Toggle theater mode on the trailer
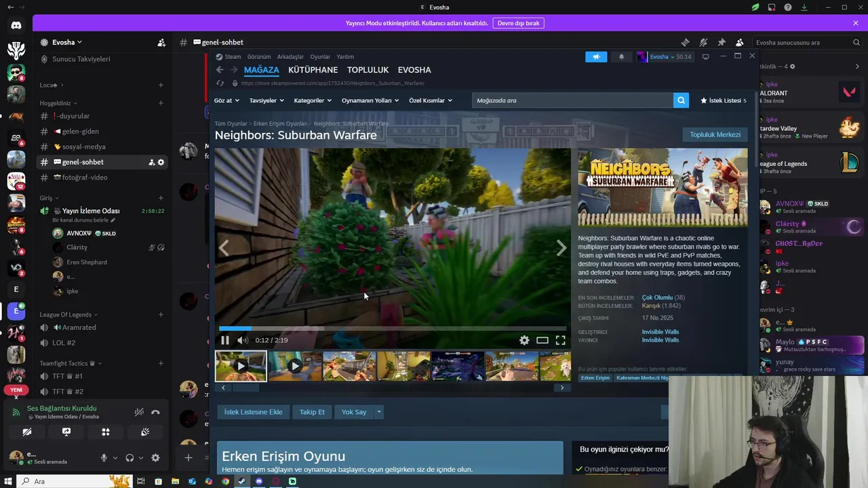The width and height of the screenshot is (868, 488). click(542, 340)
